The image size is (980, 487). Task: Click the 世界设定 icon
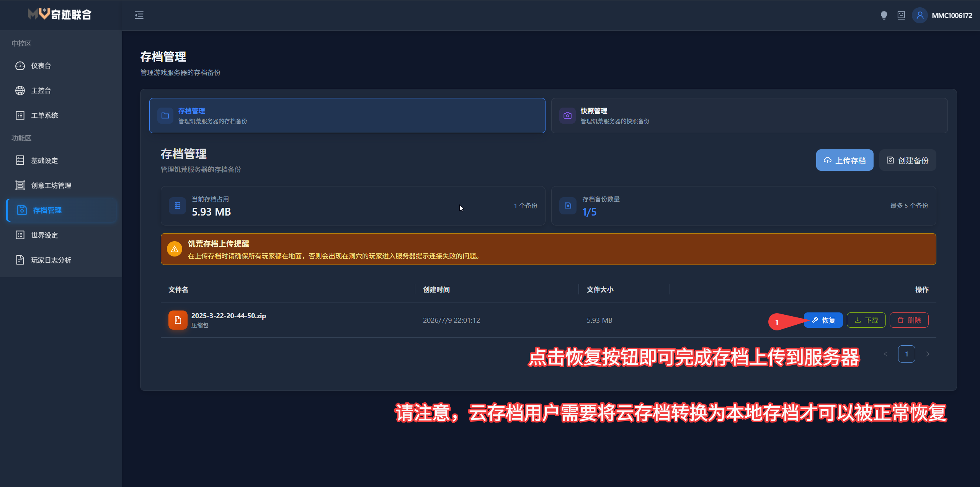coord(20,235)
